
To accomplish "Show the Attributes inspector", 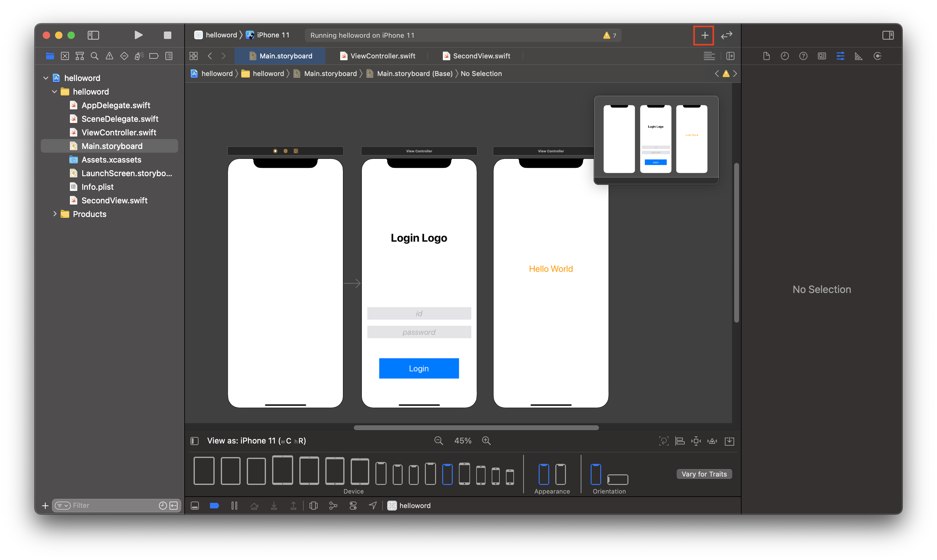I will click(x=840, y=56).
